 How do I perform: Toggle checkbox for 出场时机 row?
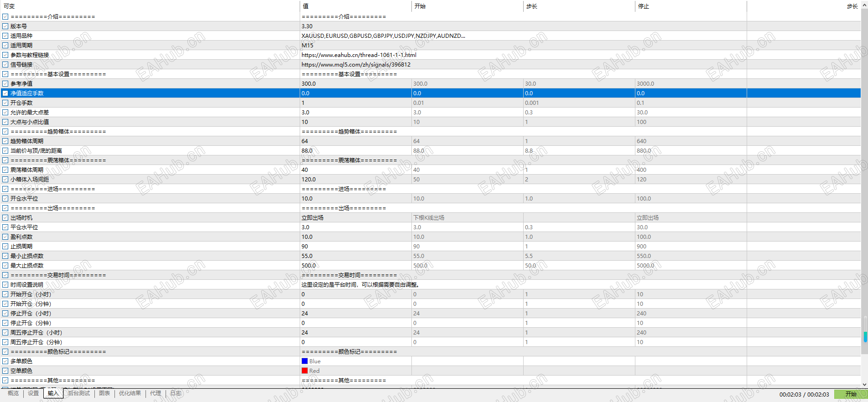pyautogui.click(x=5, y=218)
